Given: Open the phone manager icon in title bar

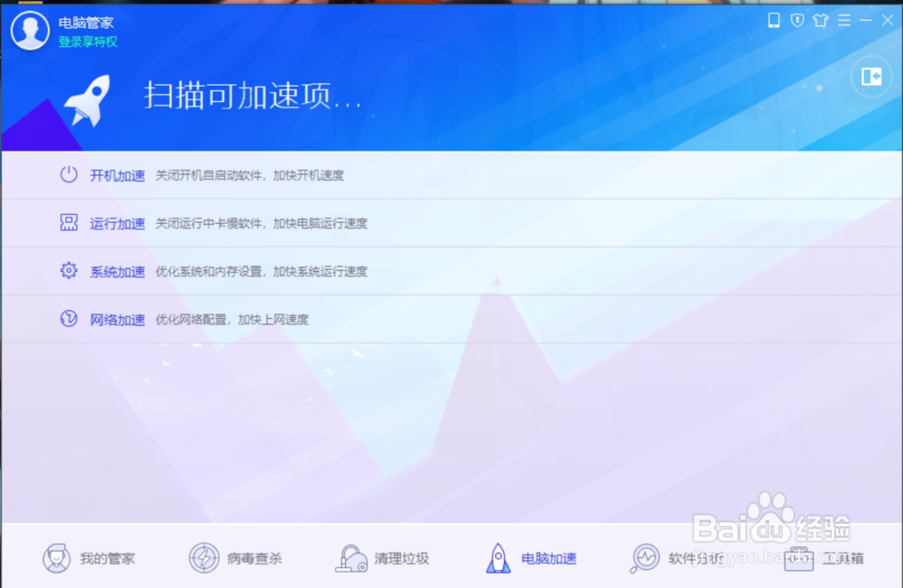Looking at the screenshot, I should click(773, 20).
